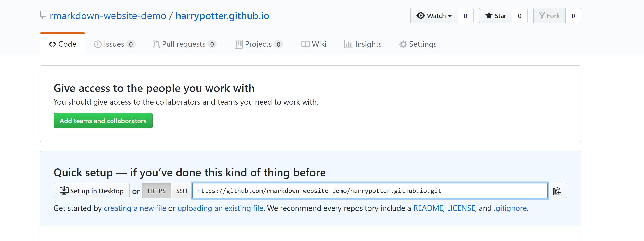Copy clone URL with the clipboard icon
The width and height of the screenshot is (644, 241).
557,191
